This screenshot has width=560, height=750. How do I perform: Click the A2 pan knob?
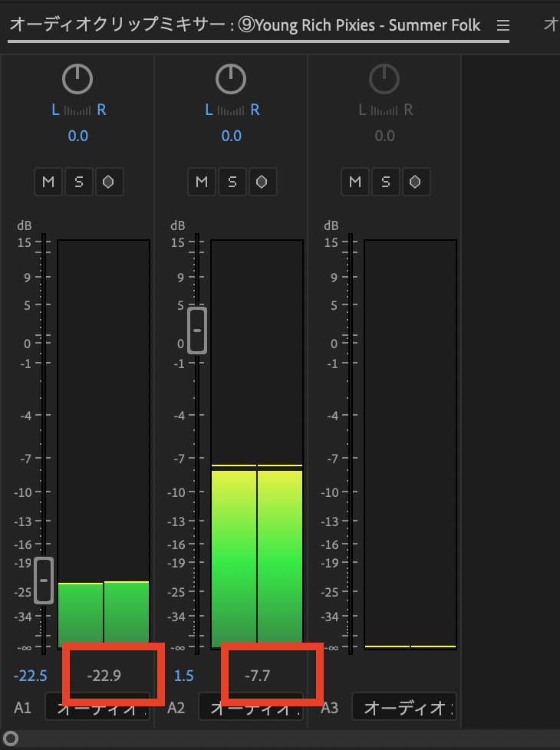coord(231,78)
